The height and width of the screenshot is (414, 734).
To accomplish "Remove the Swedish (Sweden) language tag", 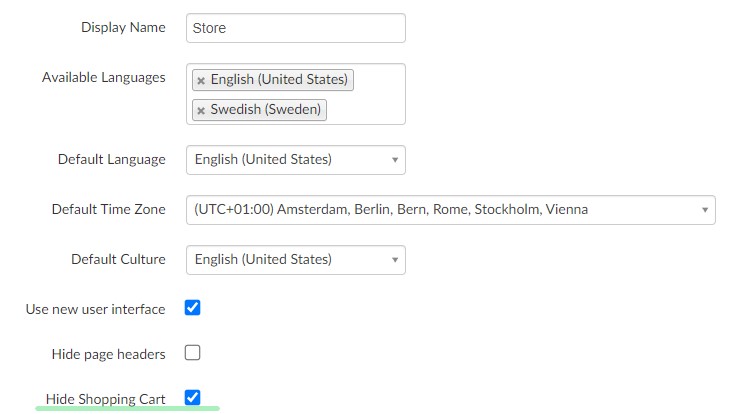I will (x=201, y=110).
